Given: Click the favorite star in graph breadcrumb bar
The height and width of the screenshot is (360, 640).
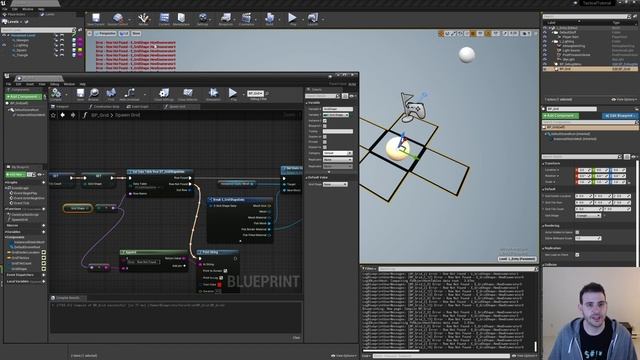Looking at the screenshot, I should pyautogui.click(x=53, y=116).
